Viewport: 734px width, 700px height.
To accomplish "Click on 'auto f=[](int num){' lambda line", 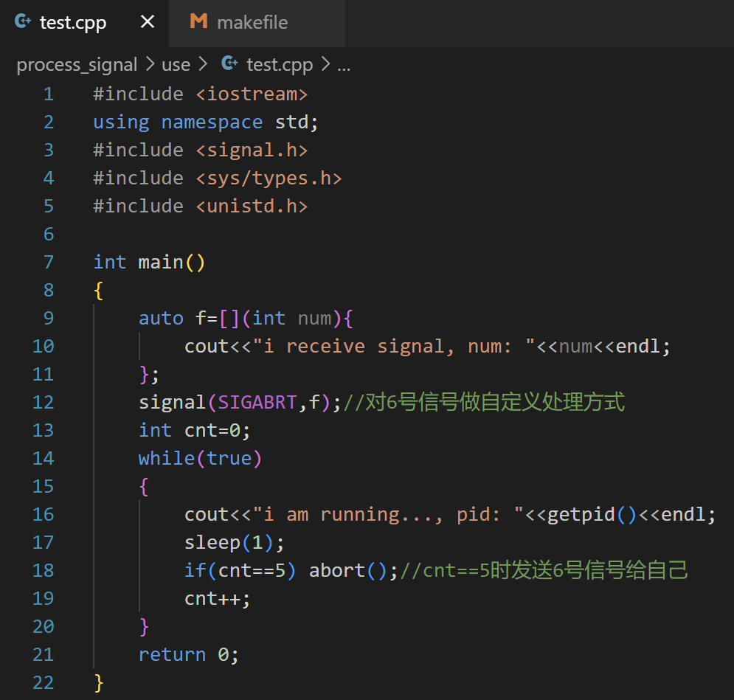I will 246,318.
